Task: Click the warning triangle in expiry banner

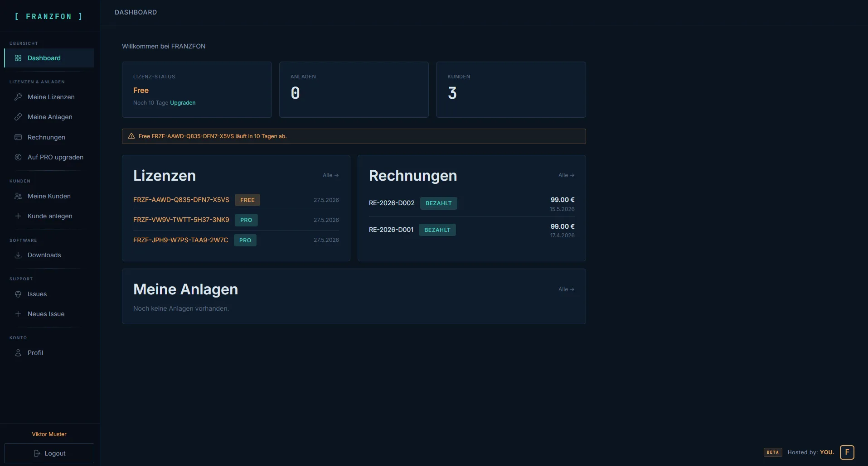Action: pos(131,136)
